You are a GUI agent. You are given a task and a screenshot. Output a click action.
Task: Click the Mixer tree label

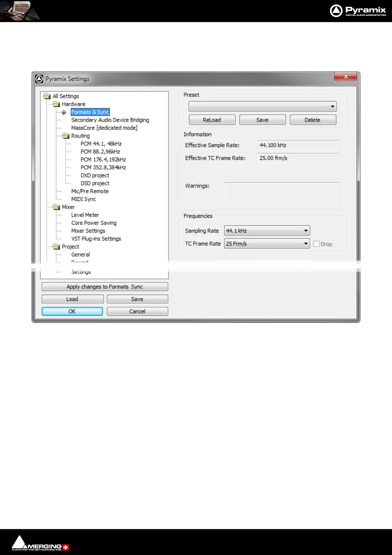tap(68, 207)
